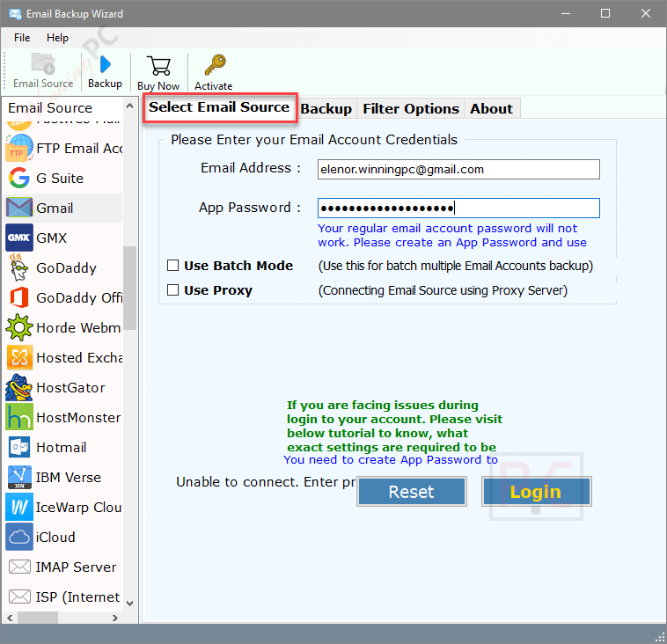The width and height of the screenshot is (667, 644).
Task: Pick the IBM Verse icon
Action: [x=19, y=477]
